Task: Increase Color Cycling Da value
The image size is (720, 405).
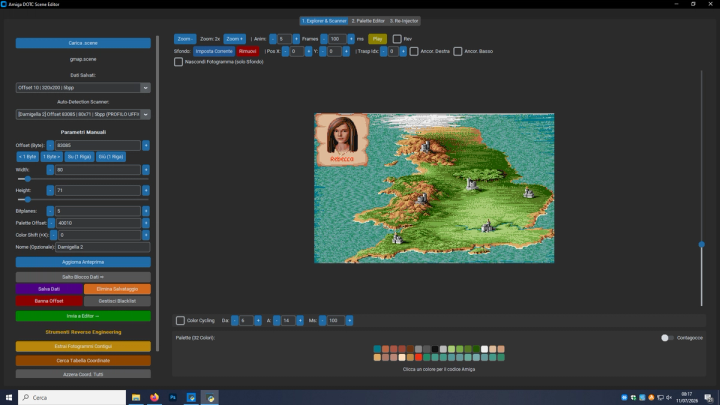Action: click(x=258, y=321)
